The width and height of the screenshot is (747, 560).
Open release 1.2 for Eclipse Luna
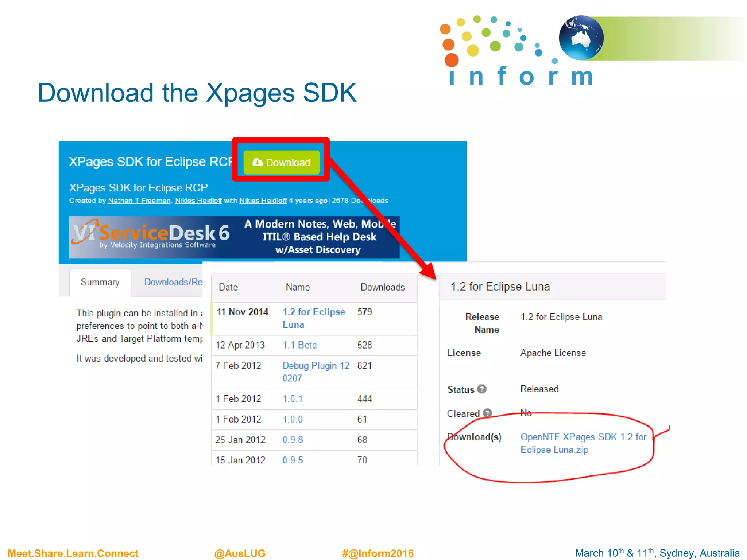[x=314, y=318]
